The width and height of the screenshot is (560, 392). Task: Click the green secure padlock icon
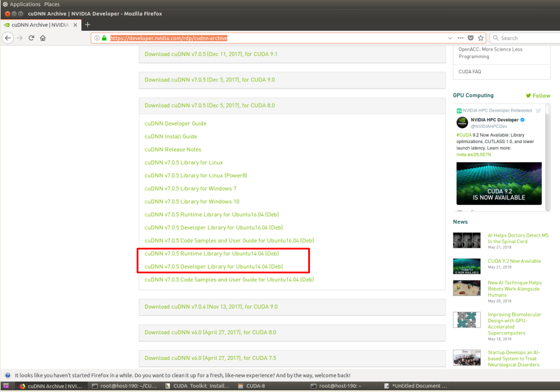point(104,38)
